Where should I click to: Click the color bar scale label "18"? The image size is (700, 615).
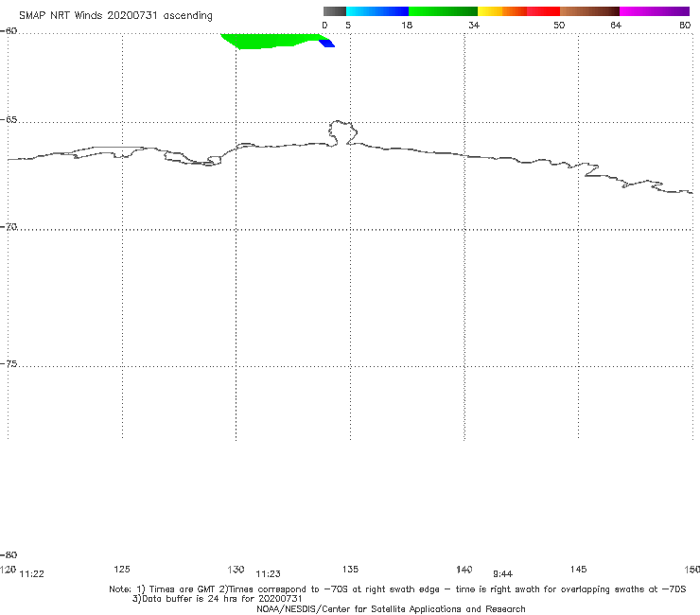point(407,25)
